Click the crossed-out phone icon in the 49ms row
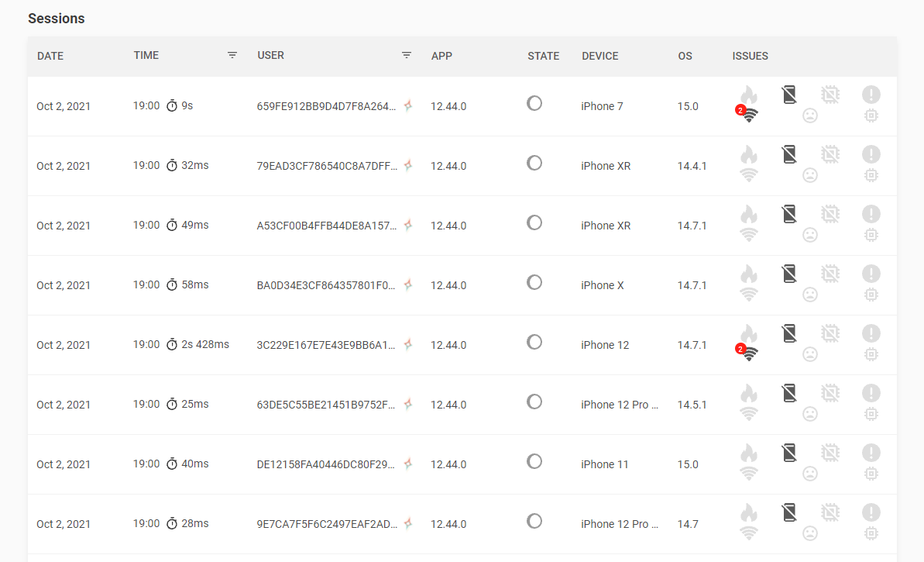Screen dimensions: 924x562 tap(789, 213)
